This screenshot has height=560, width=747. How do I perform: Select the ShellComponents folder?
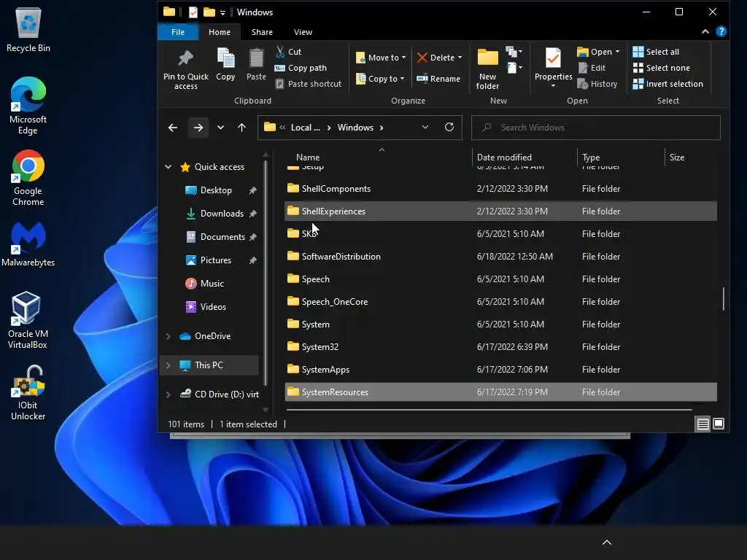[x=500, y=189]
